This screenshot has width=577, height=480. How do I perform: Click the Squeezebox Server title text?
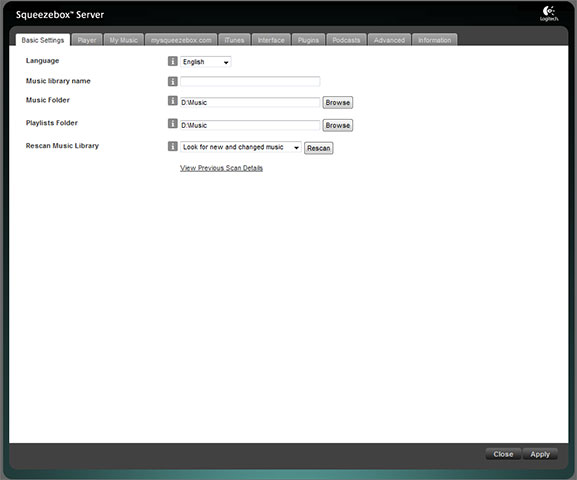pos(60,15)
